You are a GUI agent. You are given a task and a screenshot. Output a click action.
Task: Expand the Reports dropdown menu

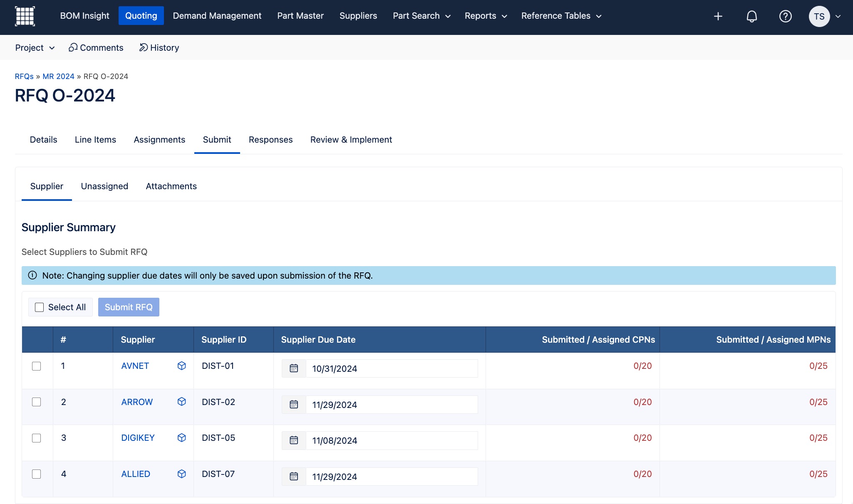486,16
